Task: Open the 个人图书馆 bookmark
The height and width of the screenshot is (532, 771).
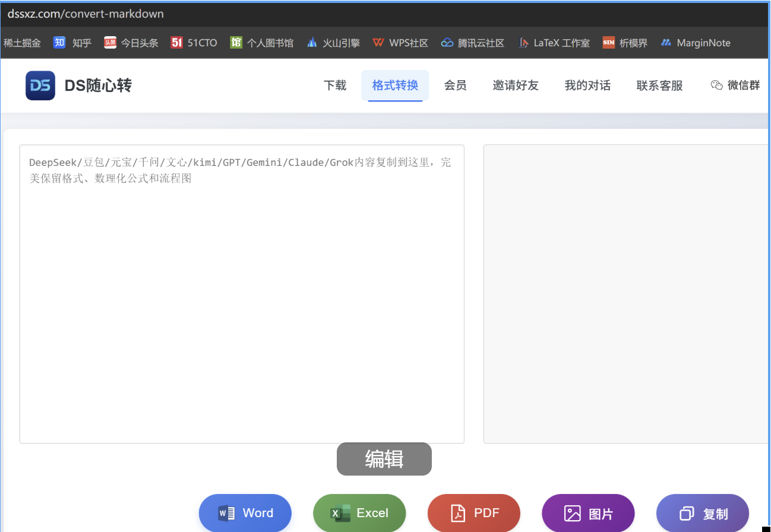Action: coord(262,43)
